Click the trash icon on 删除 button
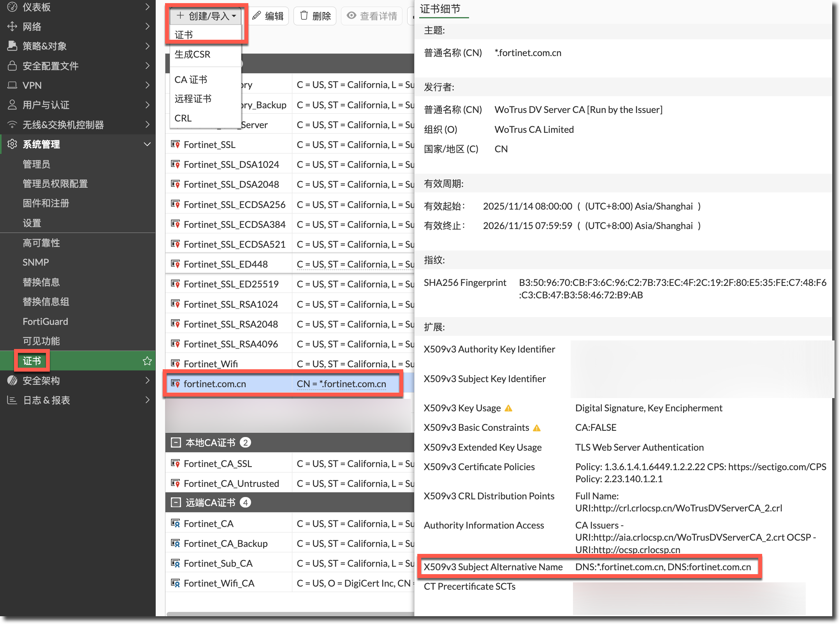The width and height of the screenshot is (840, 624). coord(304,16)
